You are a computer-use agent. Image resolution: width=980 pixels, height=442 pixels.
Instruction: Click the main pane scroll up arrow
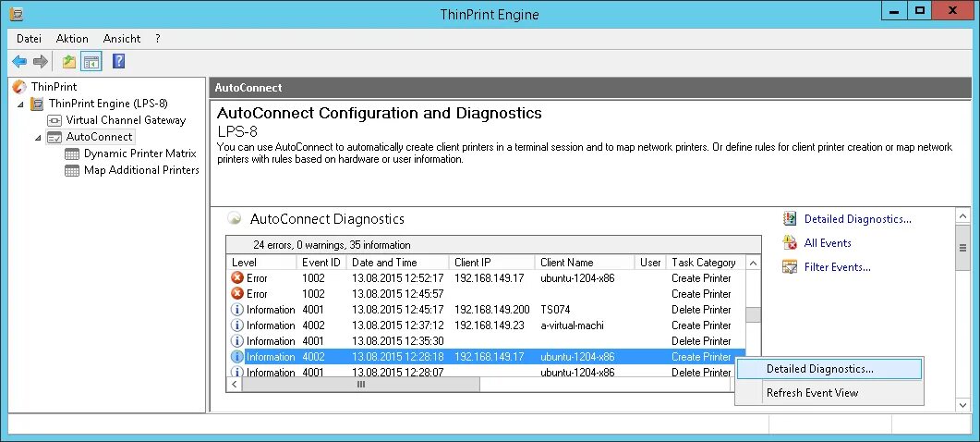pos(963,216)
